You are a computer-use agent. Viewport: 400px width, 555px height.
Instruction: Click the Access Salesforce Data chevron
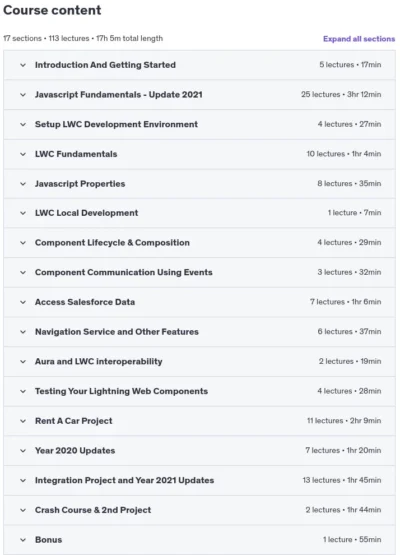tap(23, 302)
